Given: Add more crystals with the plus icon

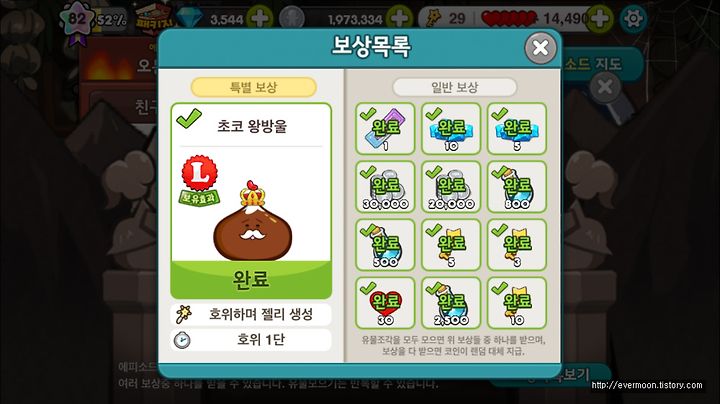Looking at the screenshot, I should pos(260,18).
